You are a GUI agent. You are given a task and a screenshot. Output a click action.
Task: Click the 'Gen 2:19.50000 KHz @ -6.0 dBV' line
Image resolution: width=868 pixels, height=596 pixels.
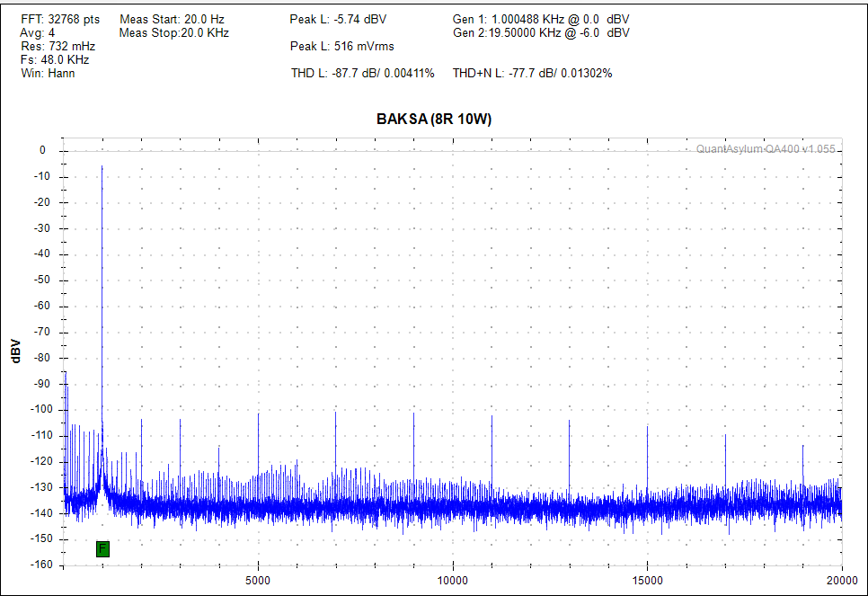541,32
